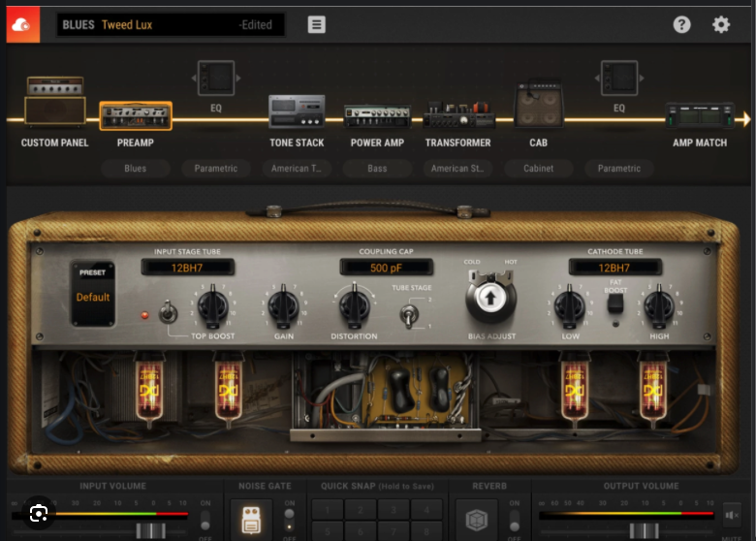This screenshot has width=756, height=541.
Task: Toggle the Noise Gate on/off switch
Action: click(289, 520)
